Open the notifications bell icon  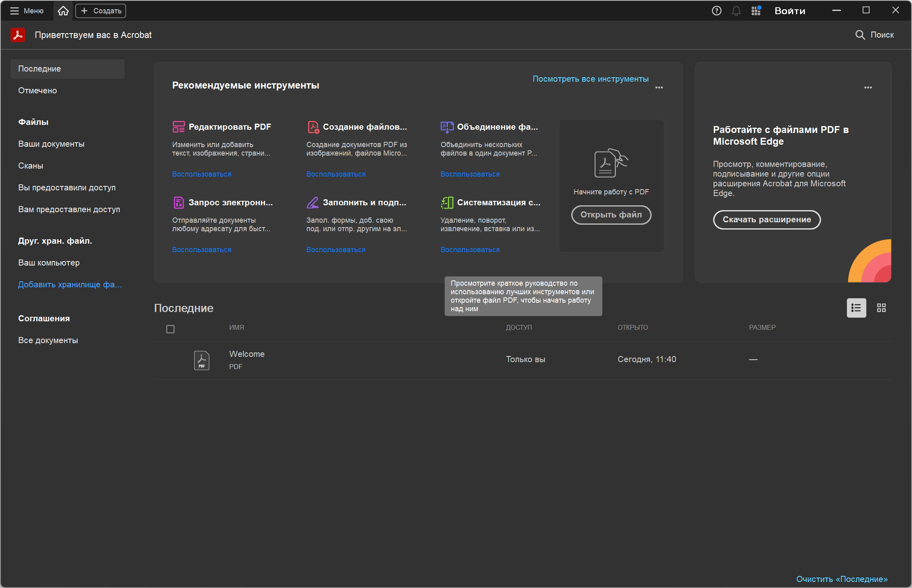coord(736,11)
